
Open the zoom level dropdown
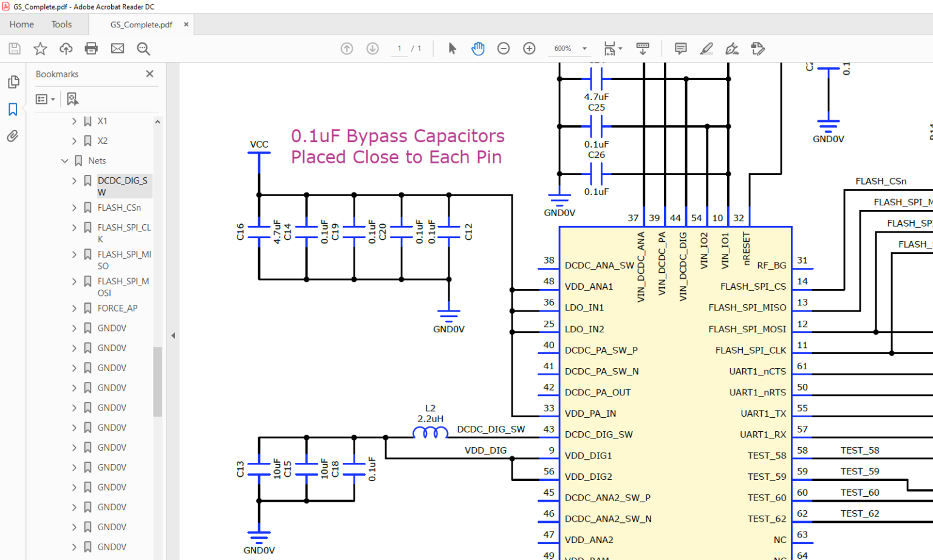(584, 49)
